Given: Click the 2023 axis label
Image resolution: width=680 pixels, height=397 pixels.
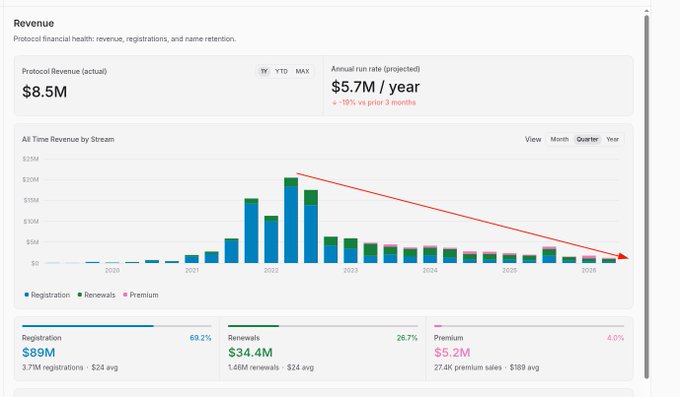Looking at the screenshot, I should (x=350, y=270).
